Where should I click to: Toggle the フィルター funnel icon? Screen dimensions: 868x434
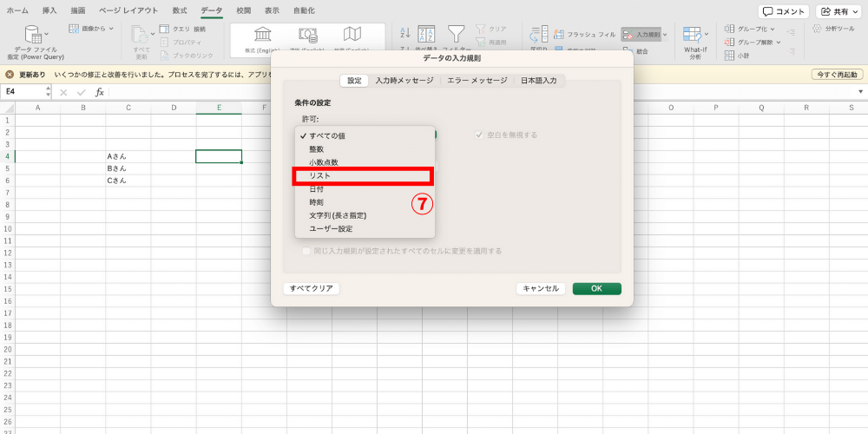pyautogui.click(x=457, y=35)
